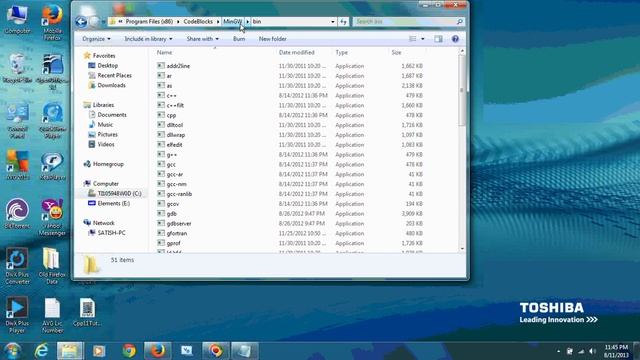This screenshot has height=360, width=640.
Task: Sort by the Type column header
Action: (342, 53)
